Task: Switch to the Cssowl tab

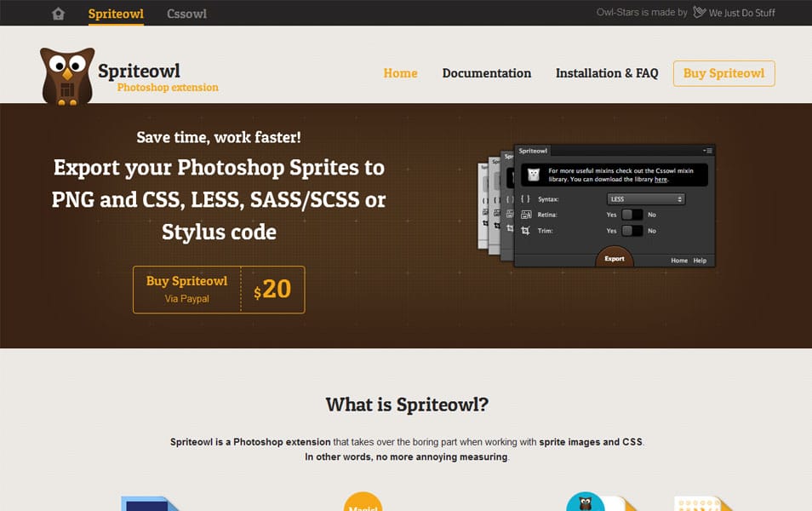Action: coord(186,14)
